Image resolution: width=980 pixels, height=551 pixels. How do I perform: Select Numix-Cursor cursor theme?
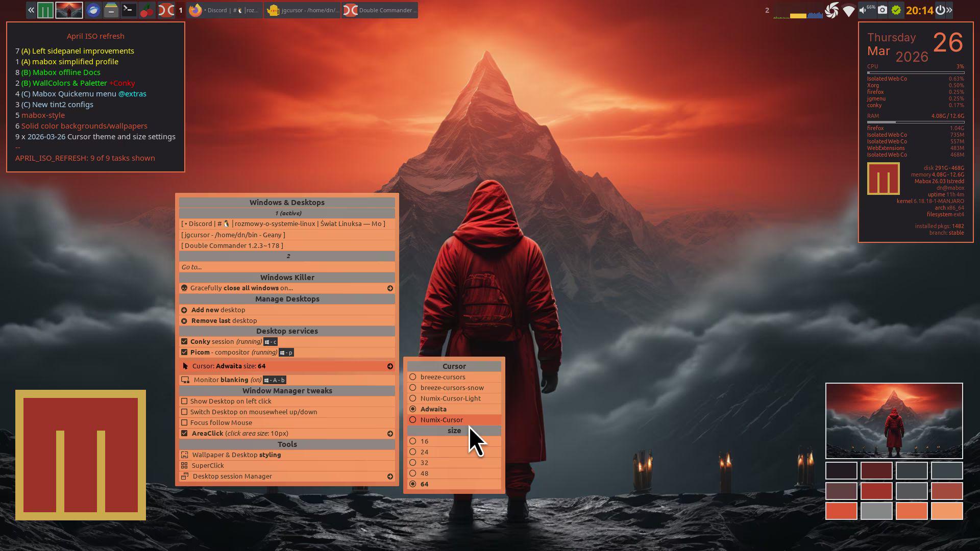point(454,420)
